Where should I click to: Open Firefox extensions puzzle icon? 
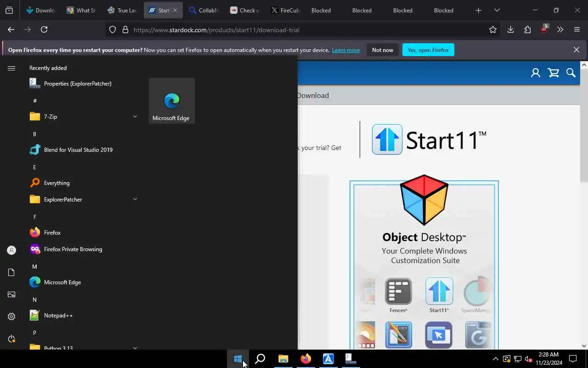tap(527, 29)
